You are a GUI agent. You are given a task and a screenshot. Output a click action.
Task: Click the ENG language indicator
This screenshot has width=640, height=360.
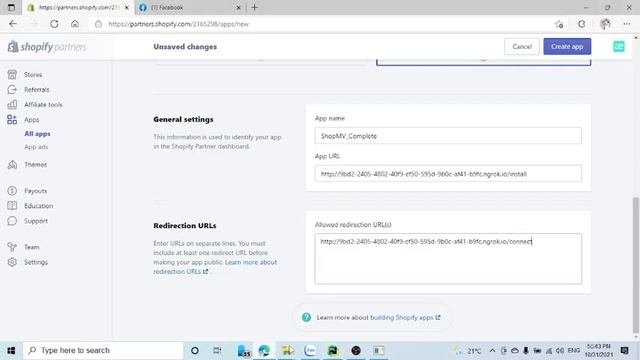(573, 351)
